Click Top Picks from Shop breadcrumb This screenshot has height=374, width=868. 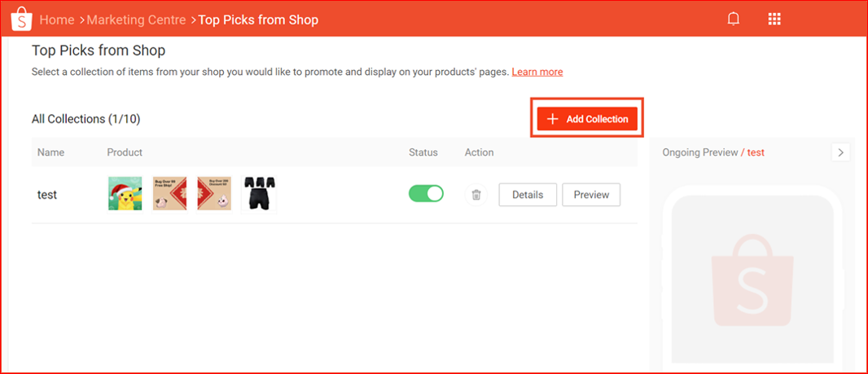258,20
